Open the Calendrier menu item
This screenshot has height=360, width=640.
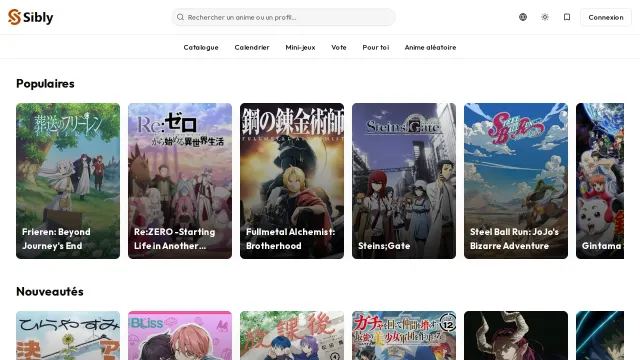[252, 47]
